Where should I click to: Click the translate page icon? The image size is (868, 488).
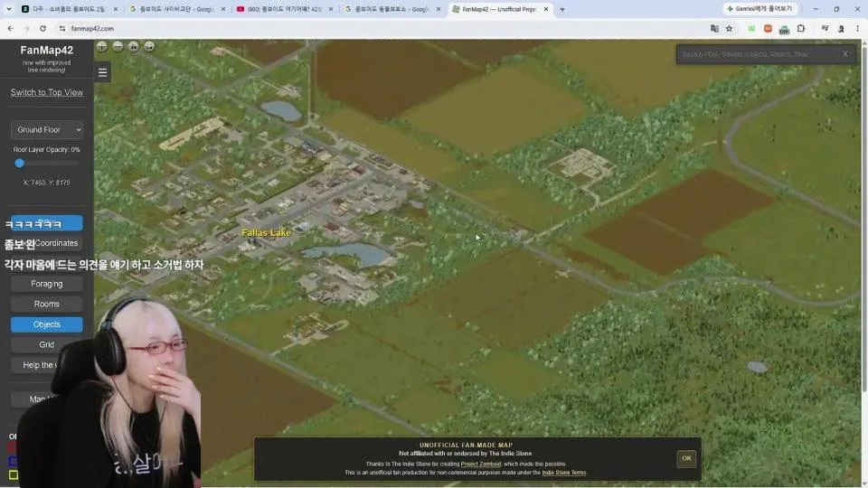click(714, 28)
